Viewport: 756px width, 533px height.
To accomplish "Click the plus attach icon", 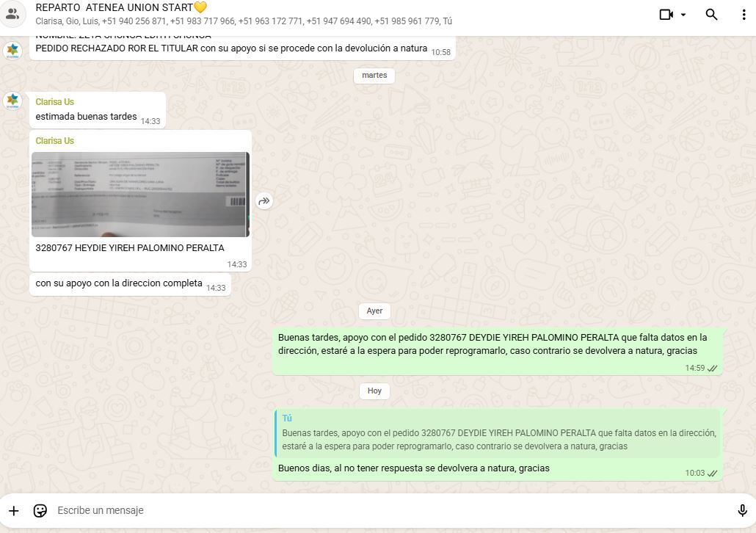I will (x=13, y=510).
